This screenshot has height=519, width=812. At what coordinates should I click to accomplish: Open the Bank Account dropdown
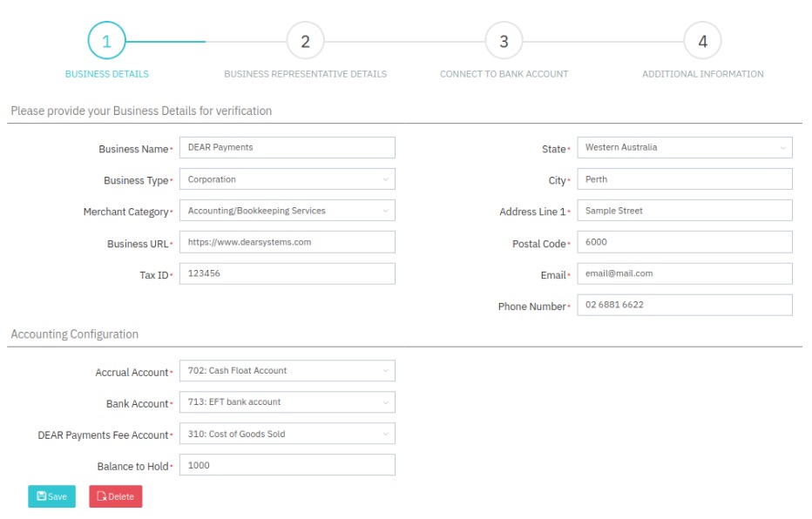(288, 402)
